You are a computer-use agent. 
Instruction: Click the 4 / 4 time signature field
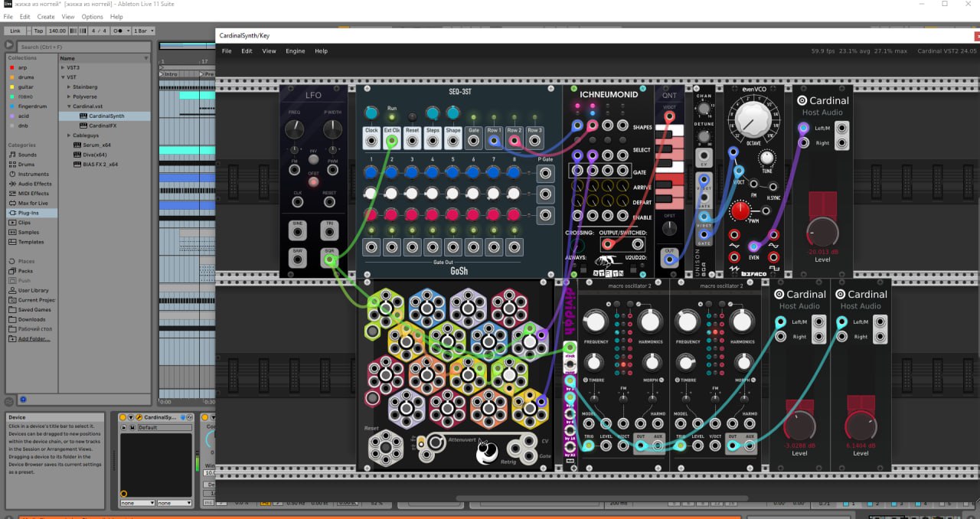click(100, 31)
